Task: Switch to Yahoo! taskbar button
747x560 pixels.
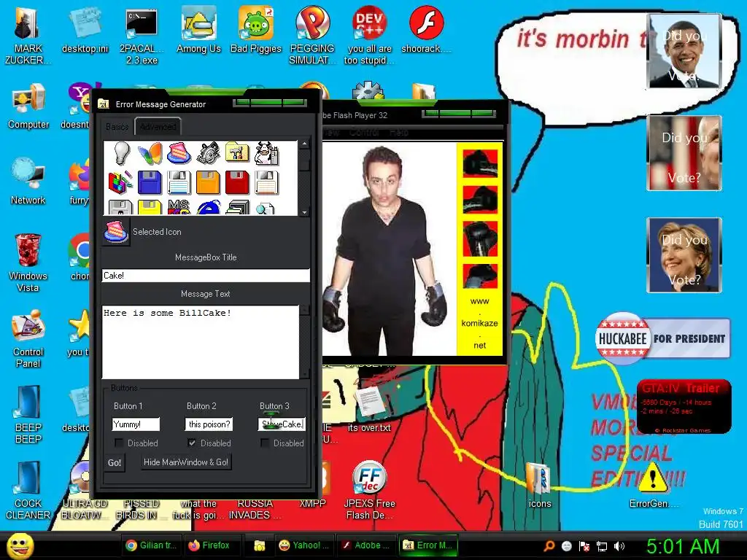Action: (304, 545)
